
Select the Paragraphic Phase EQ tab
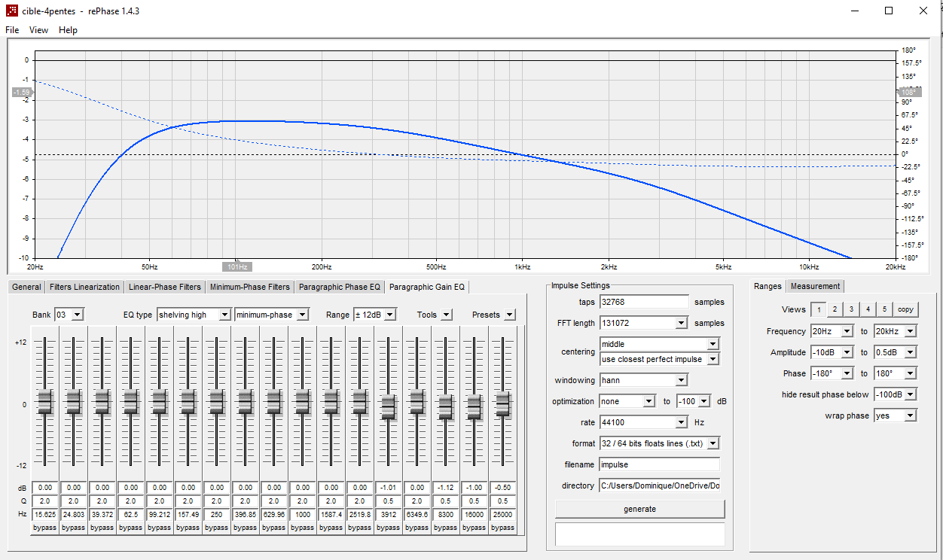pyautogui.click(x=340, y=287)
